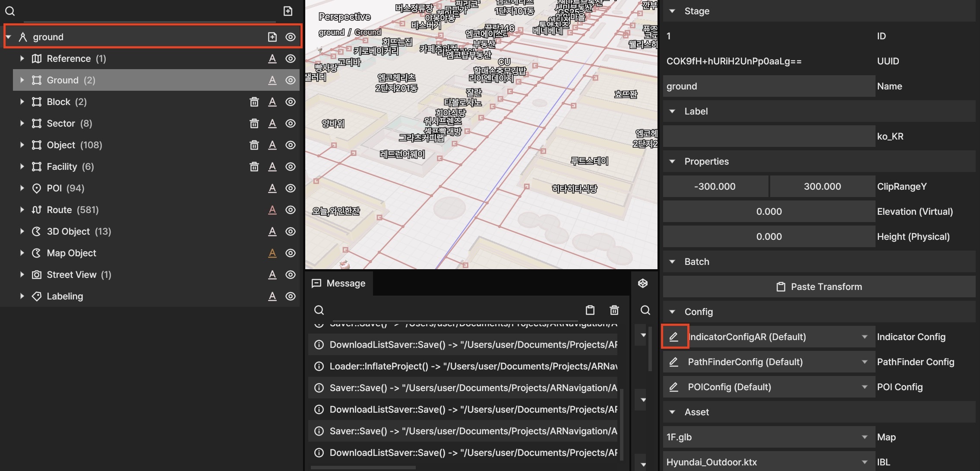Click the 3D cube icon beside Message panel
Screen dimensions: 980x471
click(643, 283)
